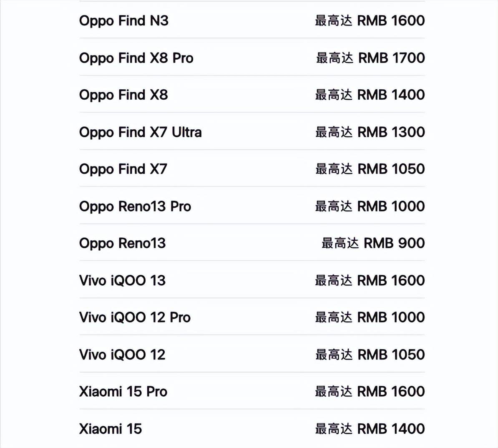This screenshot has width=498, height=448.
Task: Select Oppo Find X8 Pro entry
Action: (x=136, y=58)
